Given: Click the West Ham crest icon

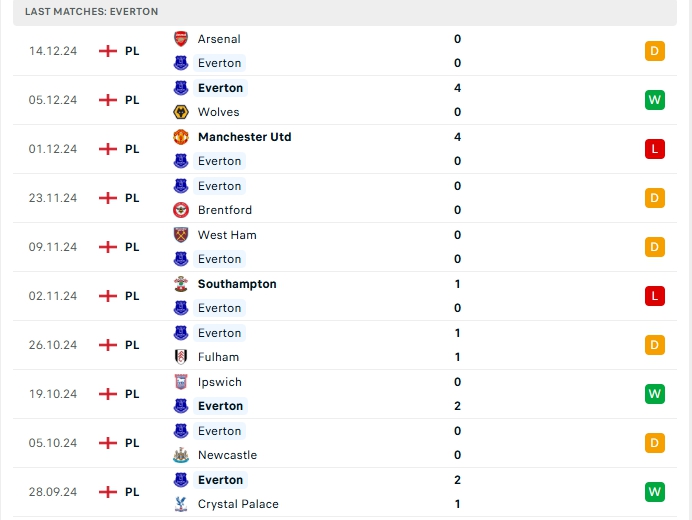Looking at the screenshot, I should pyautogui.click(x=180, y=235).
